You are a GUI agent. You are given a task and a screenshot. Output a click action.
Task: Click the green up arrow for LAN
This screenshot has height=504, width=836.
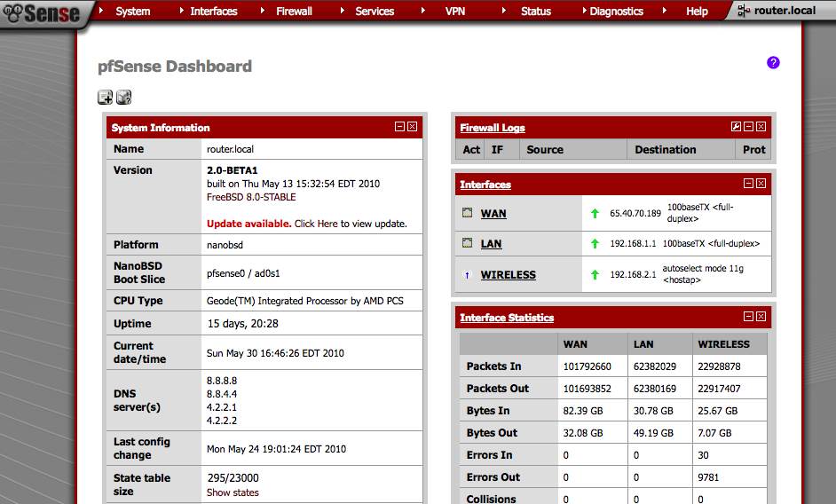point(595,244)
